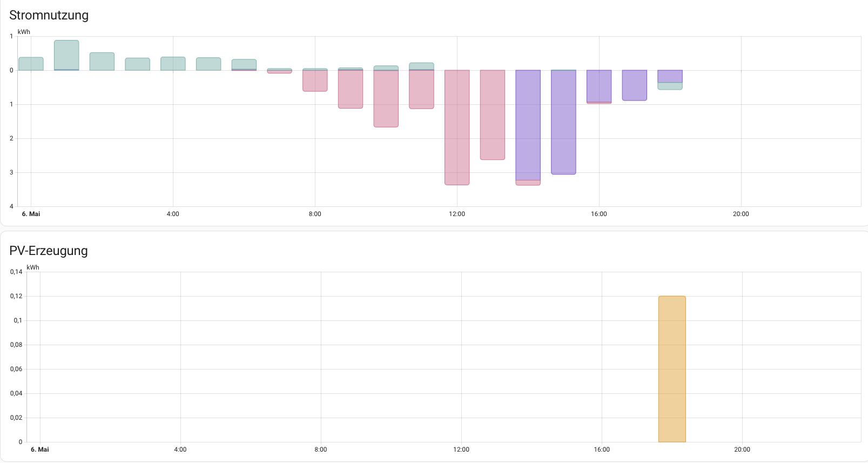The width and height of the screenshot is (868, 463).
Task: Click the 12:00 label under PV-Erzeugung chart
Action: point(461,449)
